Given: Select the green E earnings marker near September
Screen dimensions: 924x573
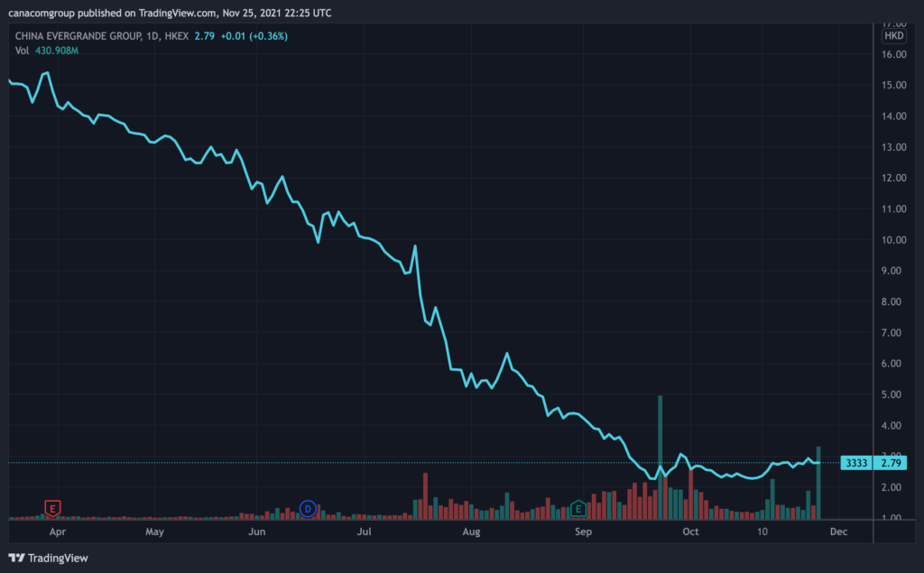Looking at the screenshot, I should coord(578,508).
